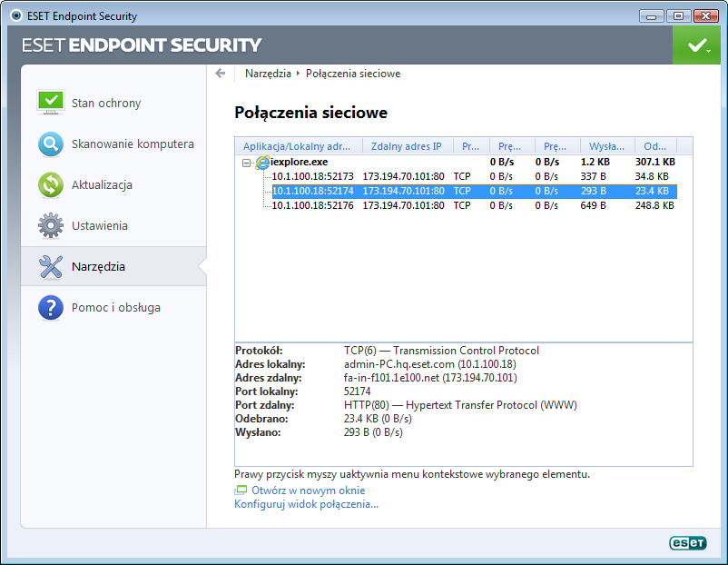Click the Ustawienia gear icon

coord(51,226)
